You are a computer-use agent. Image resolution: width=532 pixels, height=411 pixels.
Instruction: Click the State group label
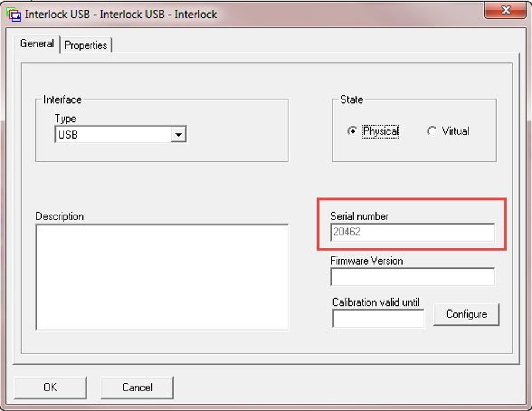pyautogui.click(x=352, y=99)
